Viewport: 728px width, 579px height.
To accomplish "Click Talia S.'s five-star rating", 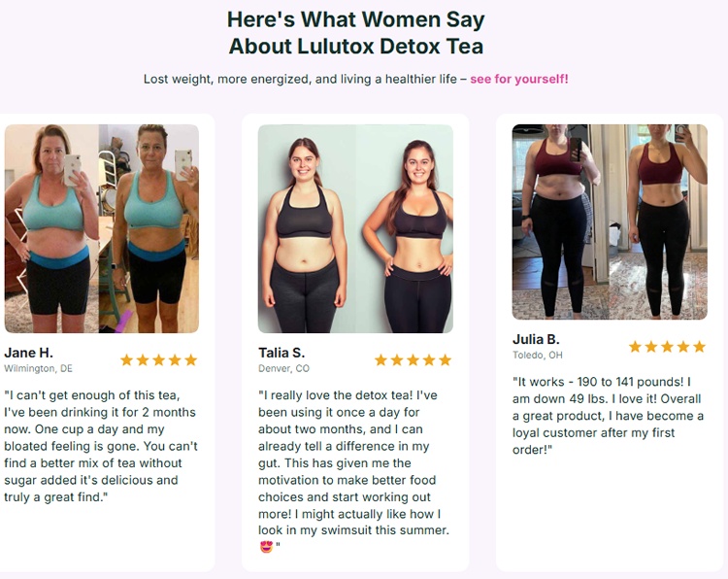I will [x=413, y=360].
